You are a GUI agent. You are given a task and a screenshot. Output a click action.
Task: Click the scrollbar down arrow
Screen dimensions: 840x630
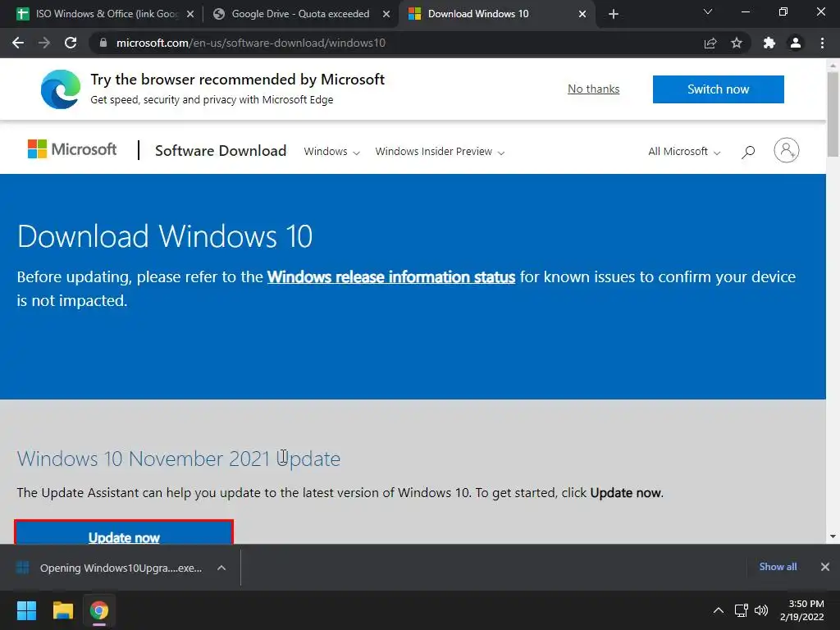[x=833, y=536]
